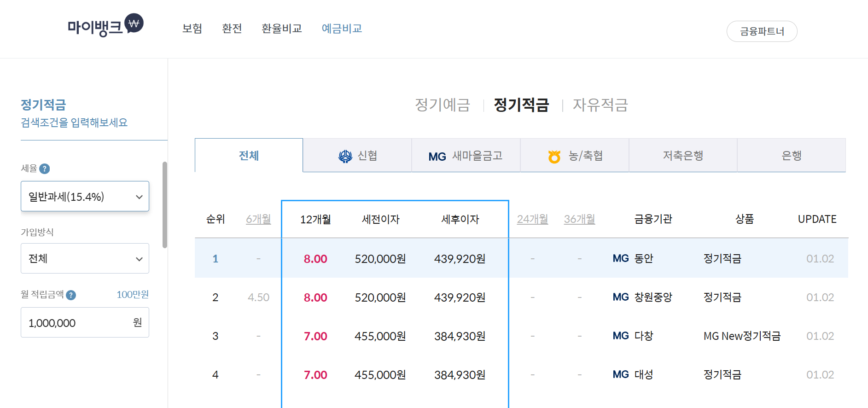The image size is (868, 408).
Task: Open 환전 menu
Action: tap(232, 29)
